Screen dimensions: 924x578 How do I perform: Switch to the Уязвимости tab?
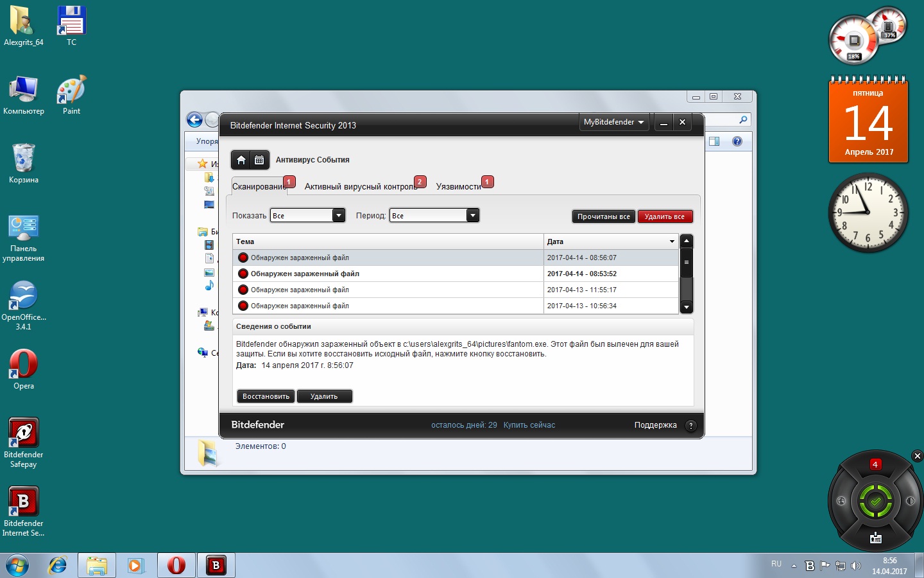click(x=458, y=186)
